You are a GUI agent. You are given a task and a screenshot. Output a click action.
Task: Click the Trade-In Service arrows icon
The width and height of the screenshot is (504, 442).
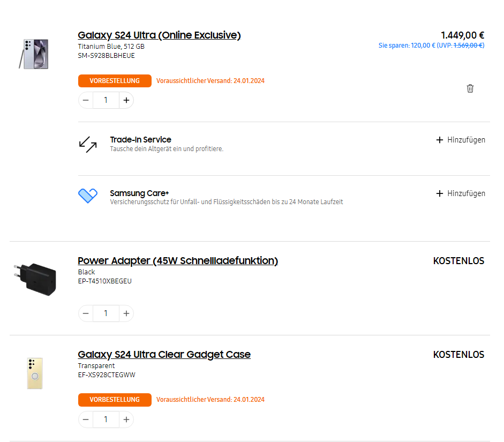(88, 144)
